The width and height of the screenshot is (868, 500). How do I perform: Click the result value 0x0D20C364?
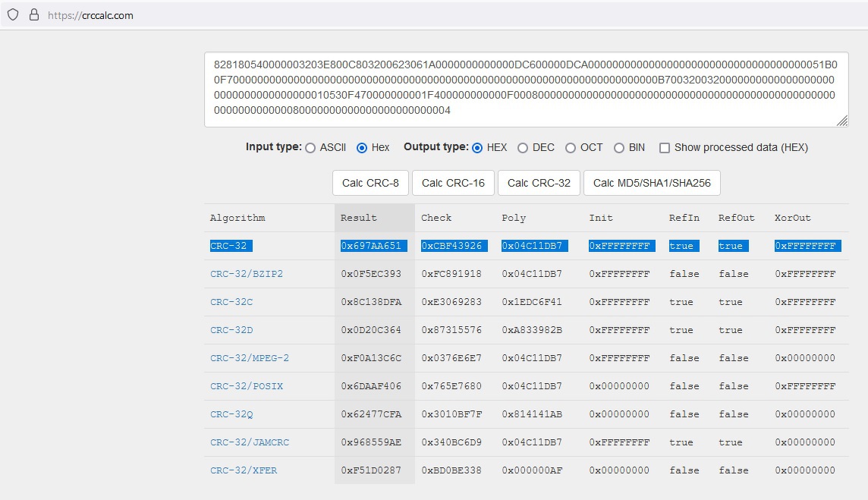click(371, 330)
